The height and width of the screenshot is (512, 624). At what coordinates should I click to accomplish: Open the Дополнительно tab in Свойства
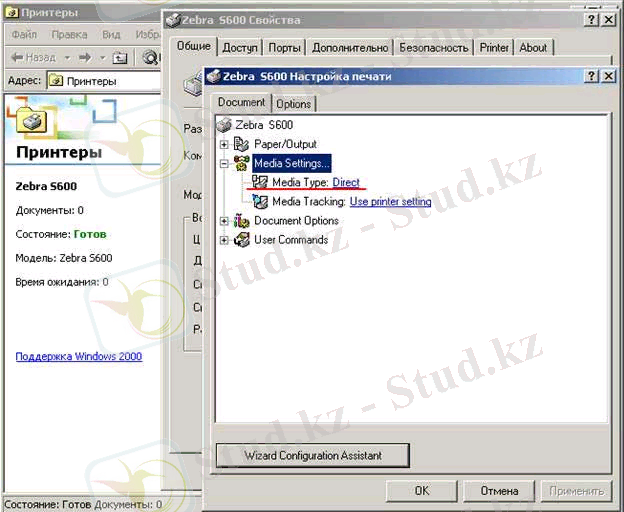tap(350, 48)
